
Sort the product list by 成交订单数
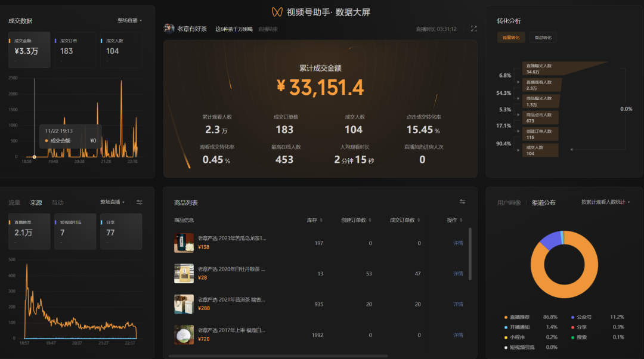(x=405, y=220)
